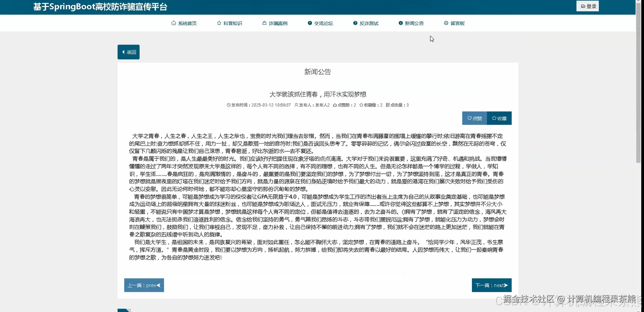Click the question mark icon beside 反诈测试
The width and height of the screenshot is (644, 312).
coord(355,23)
